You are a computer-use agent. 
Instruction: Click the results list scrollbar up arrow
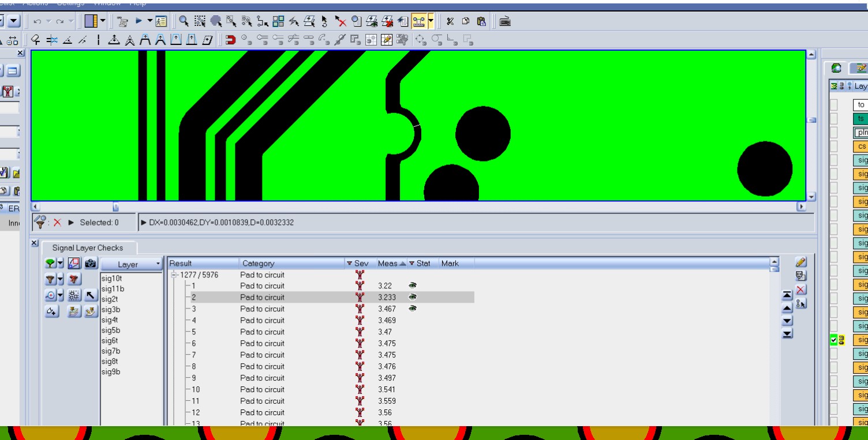point(775,262)
